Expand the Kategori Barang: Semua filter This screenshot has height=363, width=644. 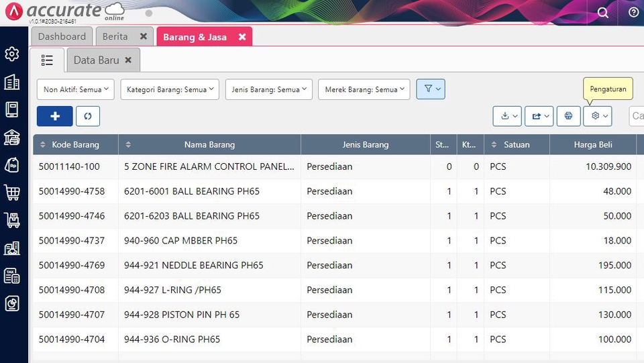click(x=170, y=89)
